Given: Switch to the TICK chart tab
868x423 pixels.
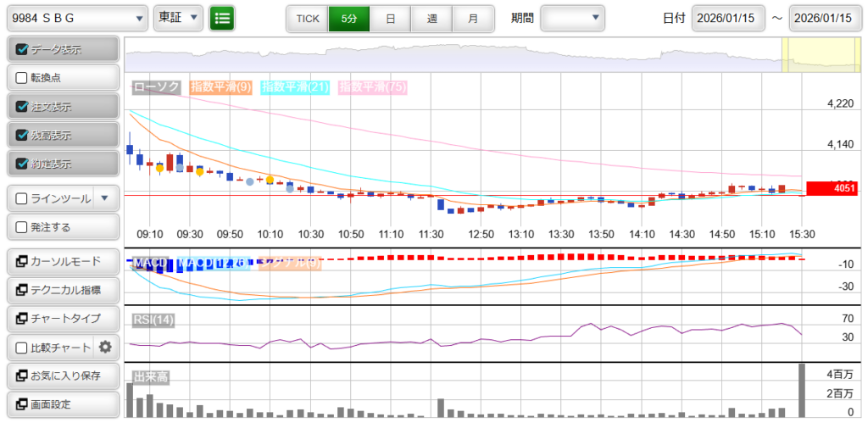Looking at the screenshot, I should click(x=307, y=18).
